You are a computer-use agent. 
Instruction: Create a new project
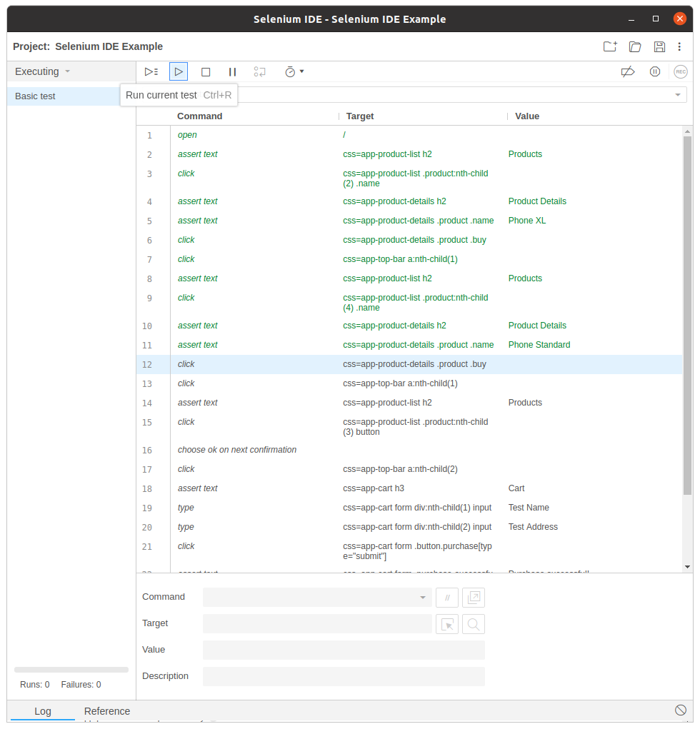pos(609,46)
